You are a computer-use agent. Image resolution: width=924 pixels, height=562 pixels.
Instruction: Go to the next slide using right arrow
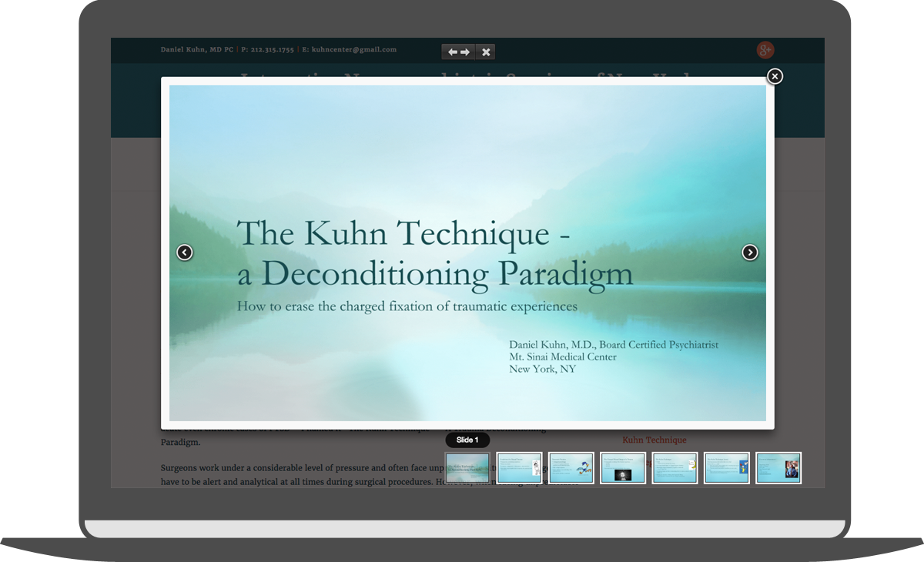pos(749,253)
